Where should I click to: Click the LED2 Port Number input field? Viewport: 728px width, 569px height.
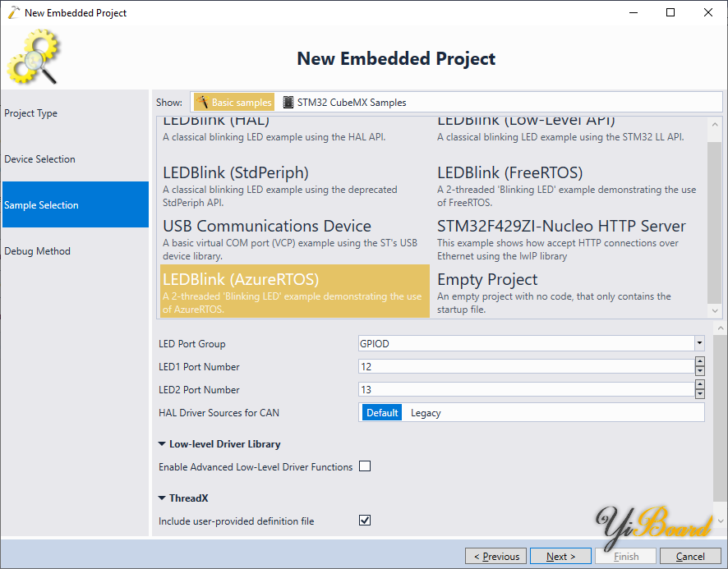(527, 389)
